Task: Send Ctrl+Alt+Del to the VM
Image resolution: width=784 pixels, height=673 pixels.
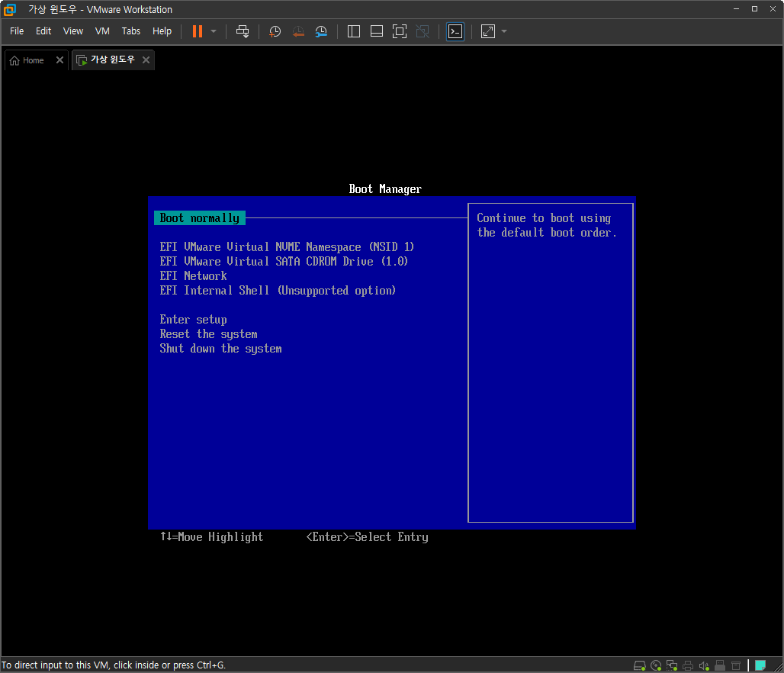Action: [x=243, y=31]
